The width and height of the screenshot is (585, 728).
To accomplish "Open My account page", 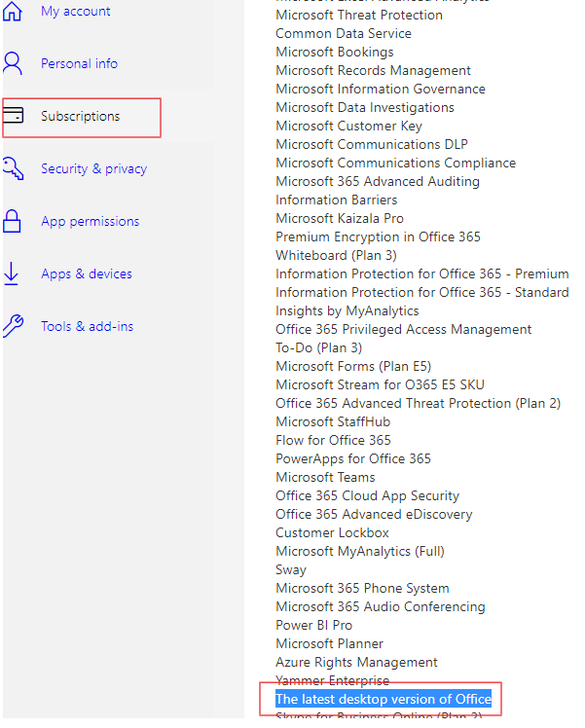I will point(75,11).
